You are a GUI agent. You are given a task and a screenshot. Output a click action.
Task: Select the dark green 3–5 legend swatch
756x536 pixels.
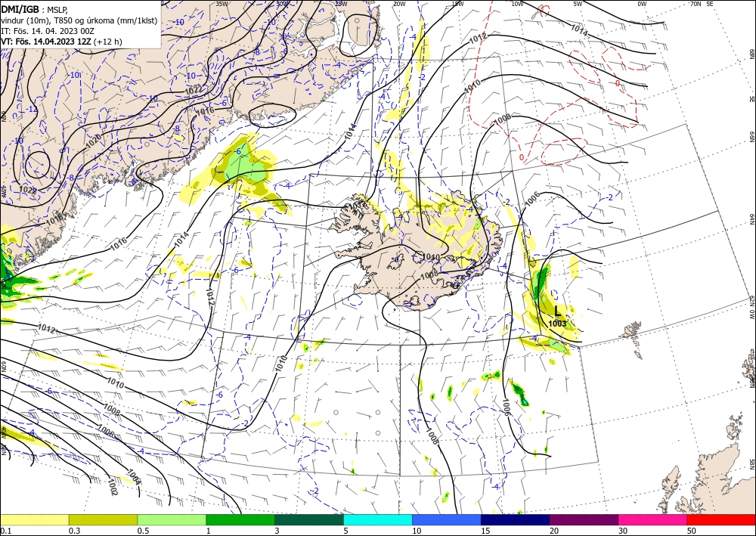pos(309,519)
